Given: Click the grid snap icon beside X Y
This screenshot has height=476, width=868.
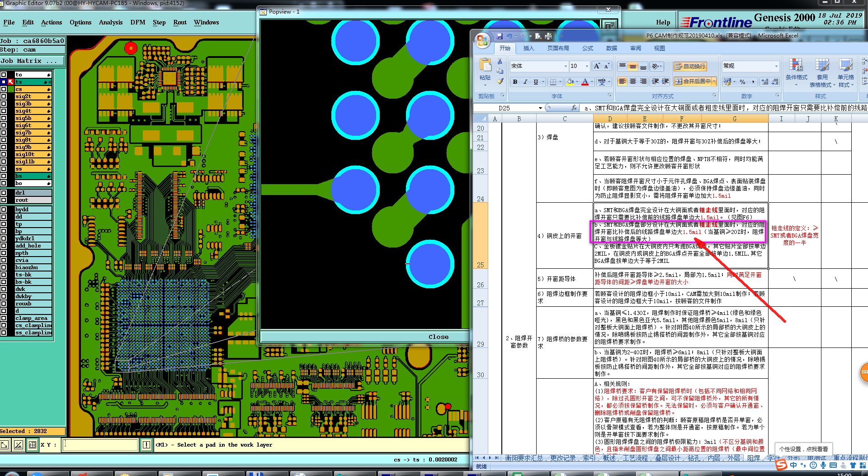Looking at the screenshot, I should [x=33, y=445].
